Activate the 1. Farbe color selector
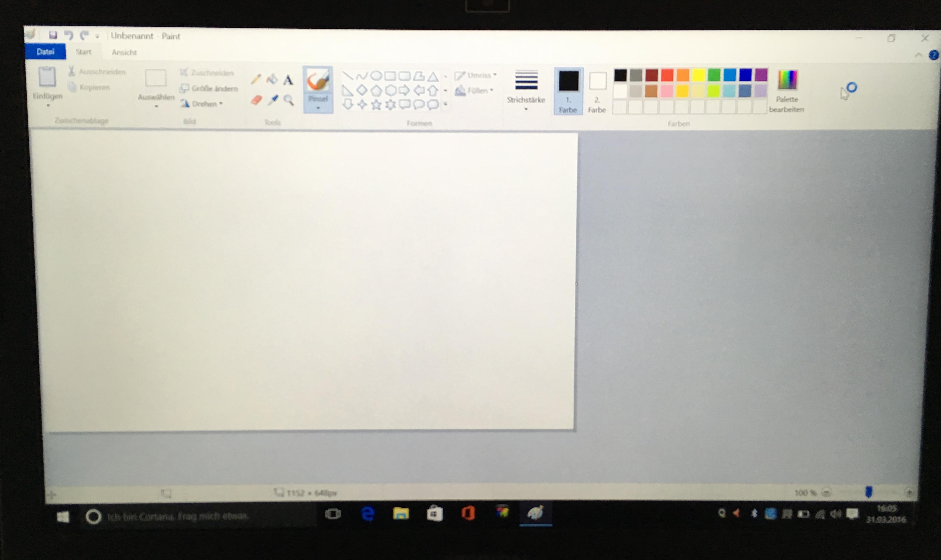Viewport: 941px width, 560px height. click(568, 91)
